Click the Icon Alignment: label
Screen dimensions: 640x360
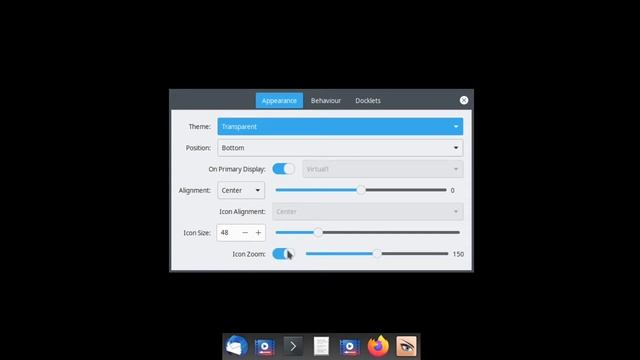(242, 211)
